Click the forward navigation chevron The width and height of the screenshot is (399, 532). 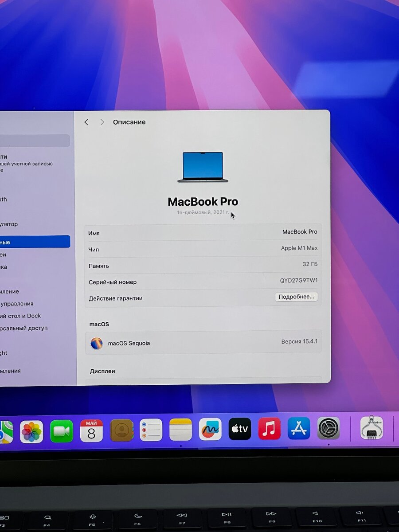click(102, 122)
